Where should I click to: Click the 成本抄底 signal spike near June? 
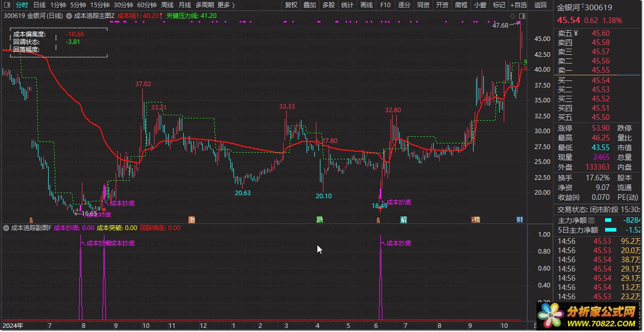coord(380,278)
